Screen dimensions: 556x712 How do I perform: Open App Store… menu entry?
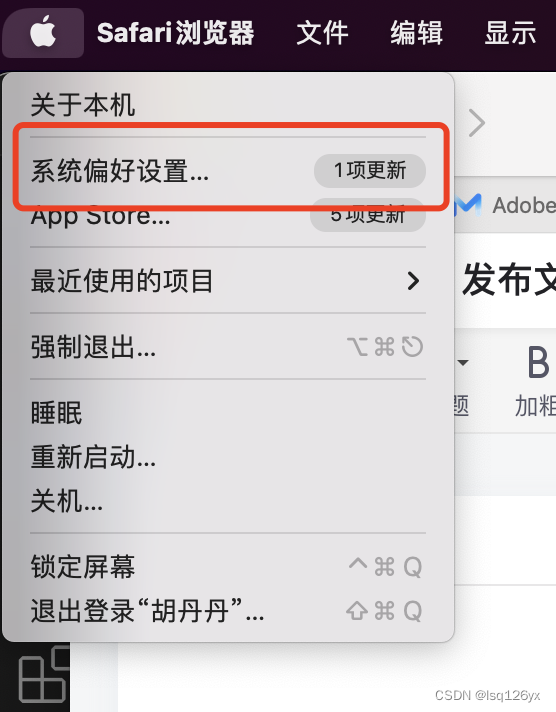(228, 215)
